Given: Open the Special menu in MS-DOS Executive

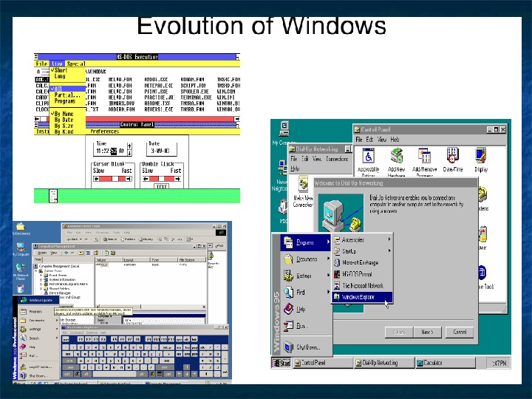Looking at the screenshot, I should [x=76, y=64].
